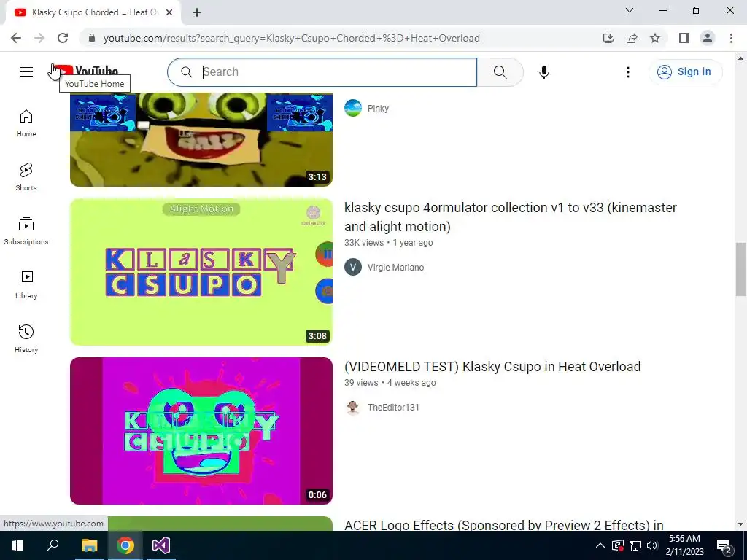747x560 pixels.
Task: Visit the Pinky channel name
Action: [379, 109]
